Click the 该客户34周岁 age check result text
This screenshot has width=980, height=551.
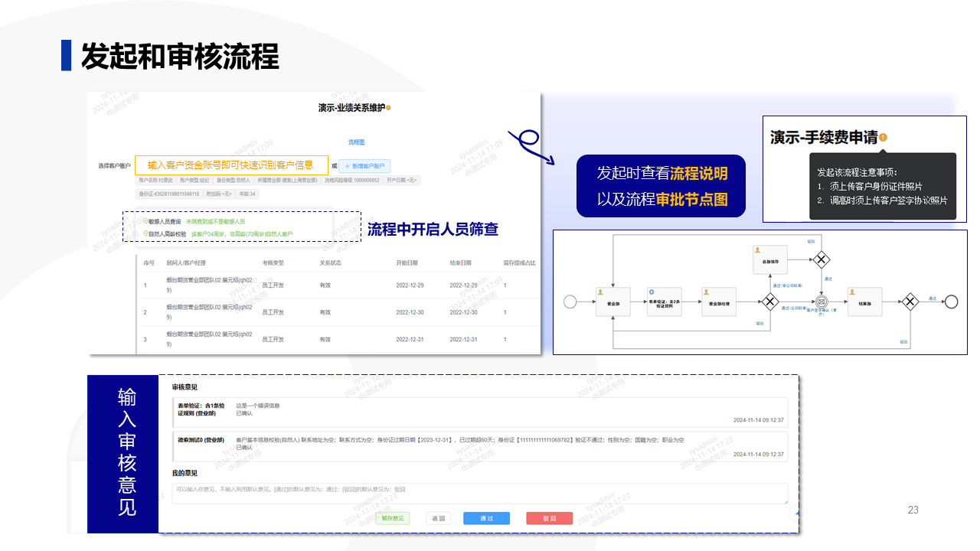click(242, 233)
